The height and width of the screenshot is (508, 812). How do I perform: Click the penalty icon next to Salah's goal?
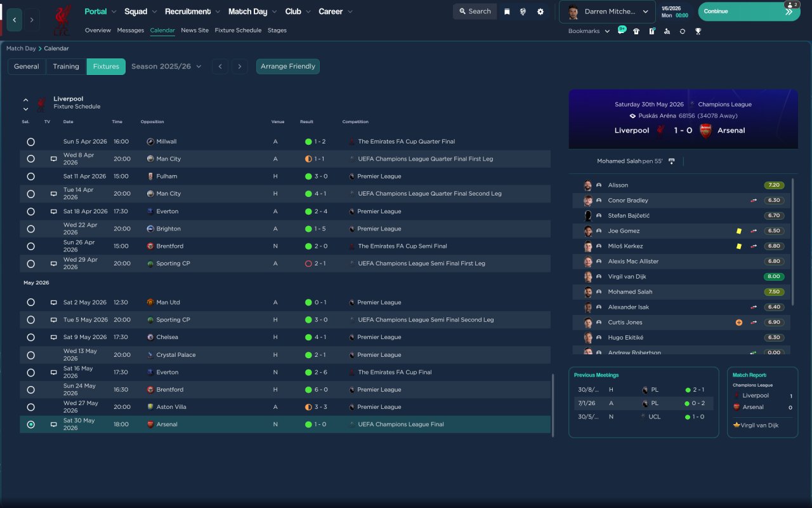tap(672, 161)
